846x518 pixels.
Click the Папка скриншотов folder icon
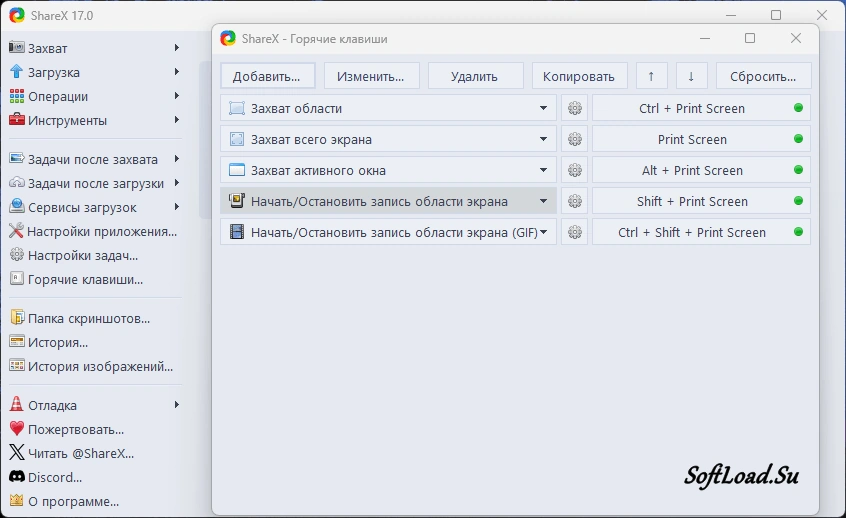tap(17, 318)
